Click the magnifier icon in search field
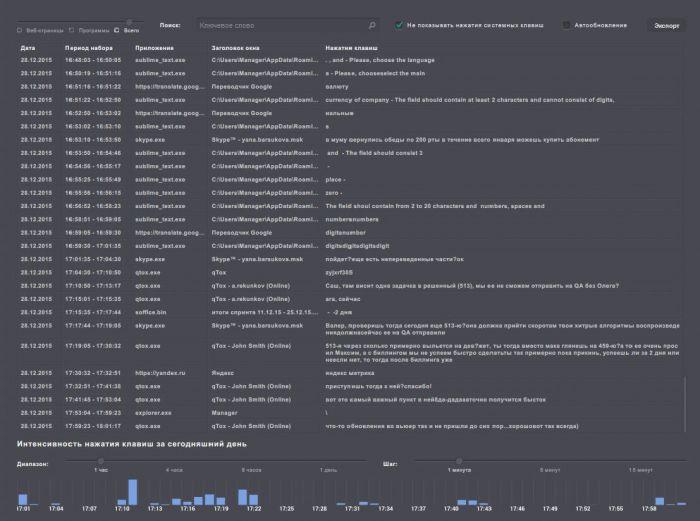This screenshot has height=521, width=700. pyautogui.click(x=373, y=25)
